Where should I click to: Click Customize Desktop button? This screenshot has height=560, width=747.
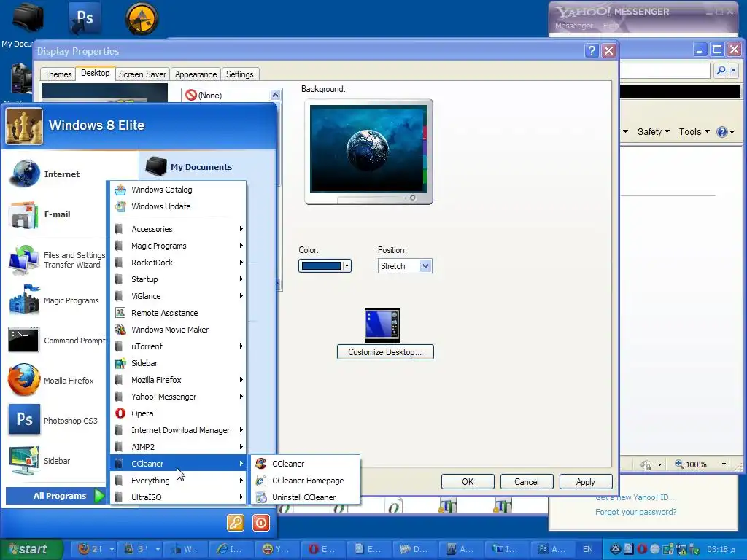385,352
